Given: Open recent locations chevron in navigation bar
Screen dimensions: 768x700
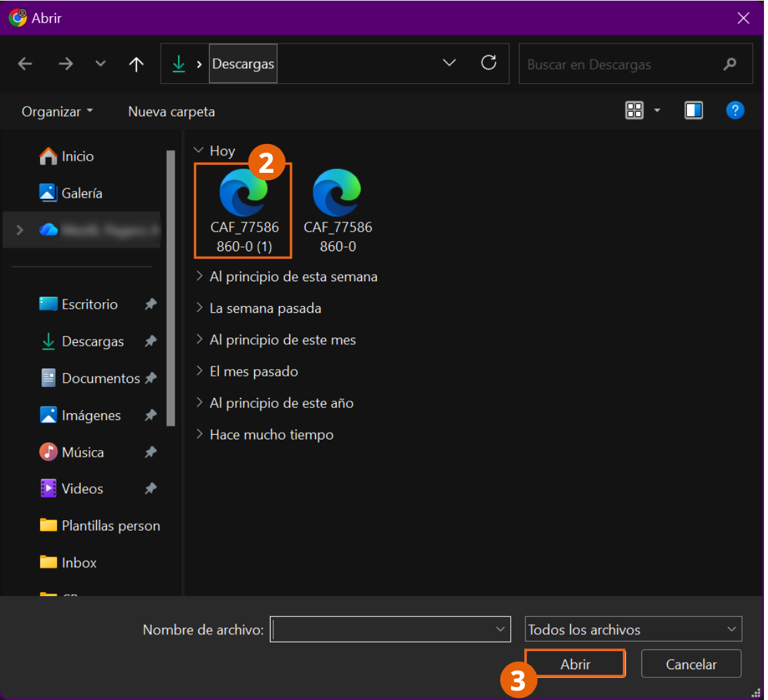Looking at the screenshot, I should (x=100, y=64).
